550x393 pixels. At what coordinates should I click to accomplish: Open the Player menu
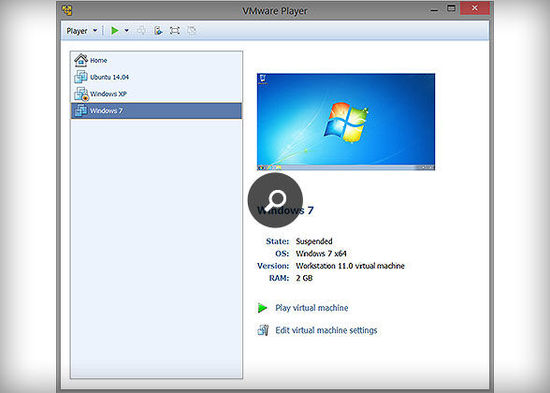(77, 31)
